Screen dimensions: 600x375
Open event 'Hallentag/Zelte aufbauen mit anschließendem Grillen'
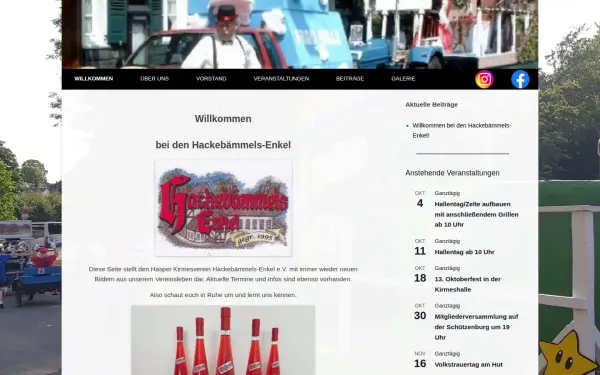coord(476,214)
